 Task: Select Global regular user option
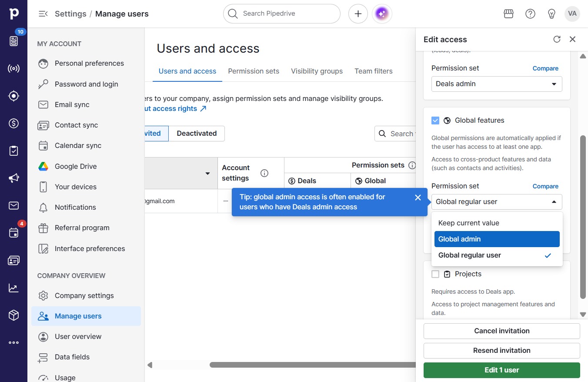(497, 255)
